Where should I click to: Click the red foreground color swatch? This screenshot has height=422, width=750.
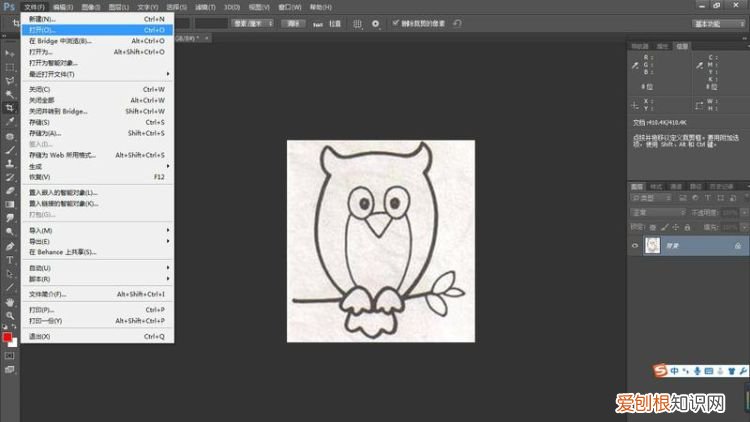[x=7, y=337]
